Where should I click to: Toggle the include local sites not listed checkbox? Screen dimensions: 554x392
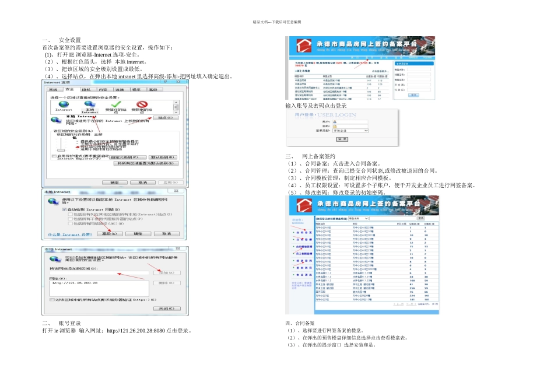[x=71, y=214]
